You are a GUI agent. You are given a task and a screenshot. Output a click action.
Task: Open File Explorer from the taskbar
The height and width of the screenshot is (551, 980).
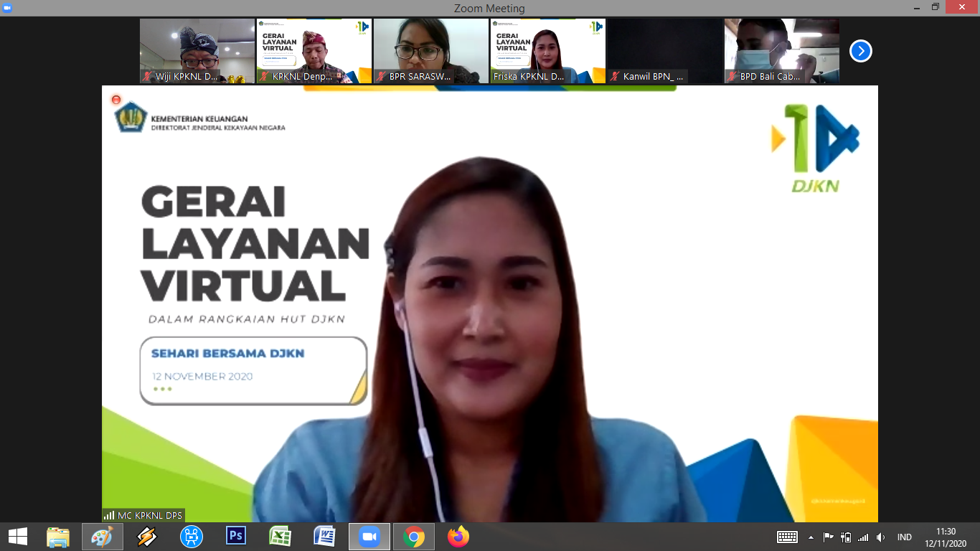(58, 537)
